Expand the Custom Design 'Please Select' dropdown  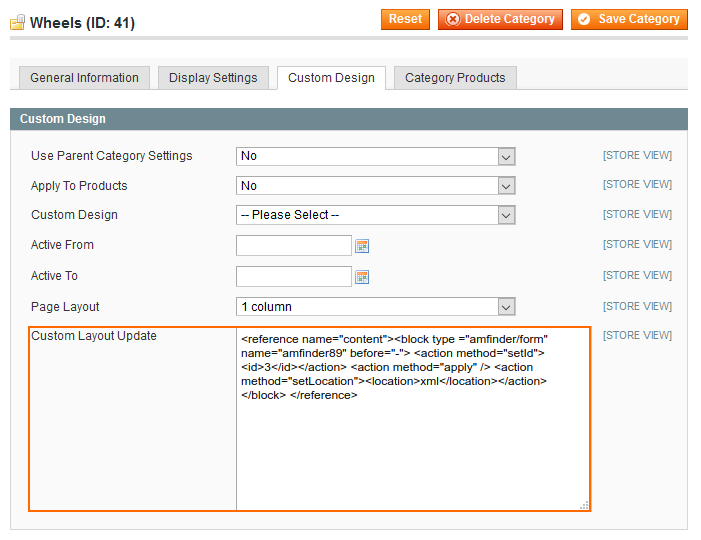pyautogui.click(x=375, y=215)
